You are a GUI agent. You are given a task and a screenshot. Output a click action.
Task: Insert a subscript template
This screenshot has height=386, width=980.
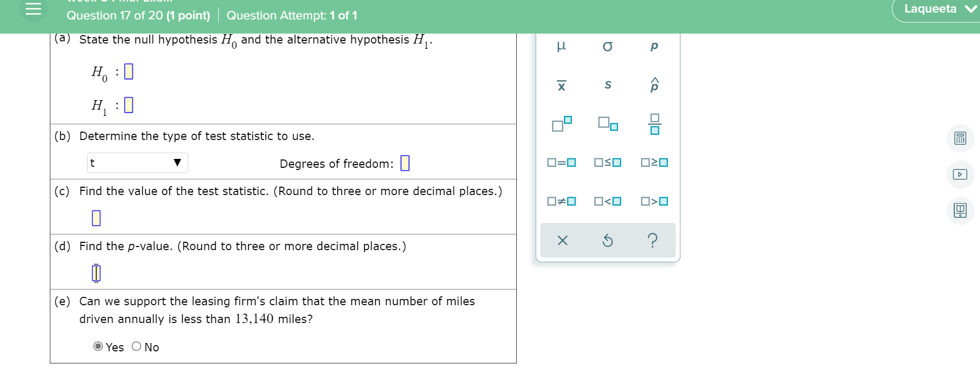[608, 124]
